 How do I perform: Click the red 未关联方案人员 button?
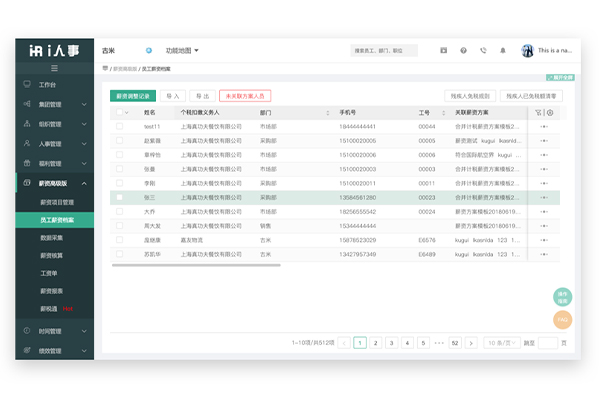(244, 96)
